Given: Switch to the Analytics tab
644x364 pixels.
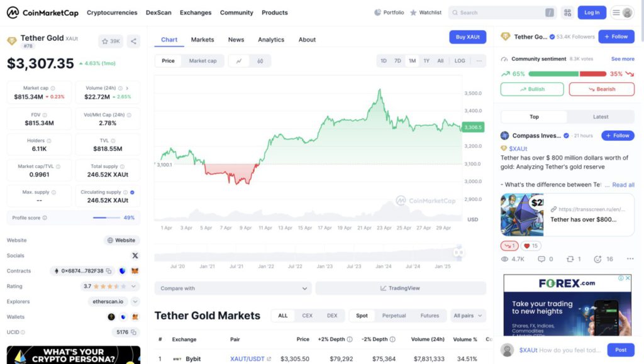Looking at the screenshot, I should (x=271, y=40).
